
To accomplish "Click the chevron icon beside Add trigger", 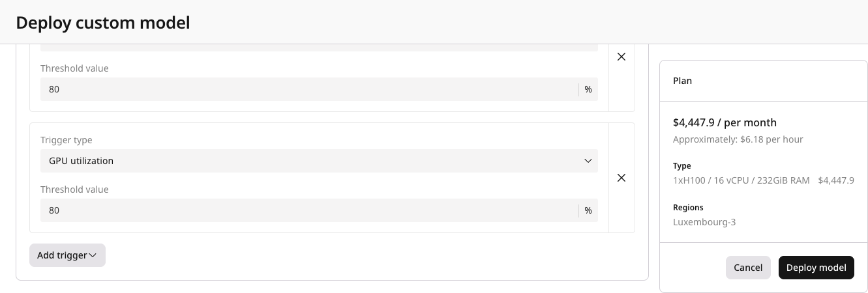I will [x=93, y=256].
